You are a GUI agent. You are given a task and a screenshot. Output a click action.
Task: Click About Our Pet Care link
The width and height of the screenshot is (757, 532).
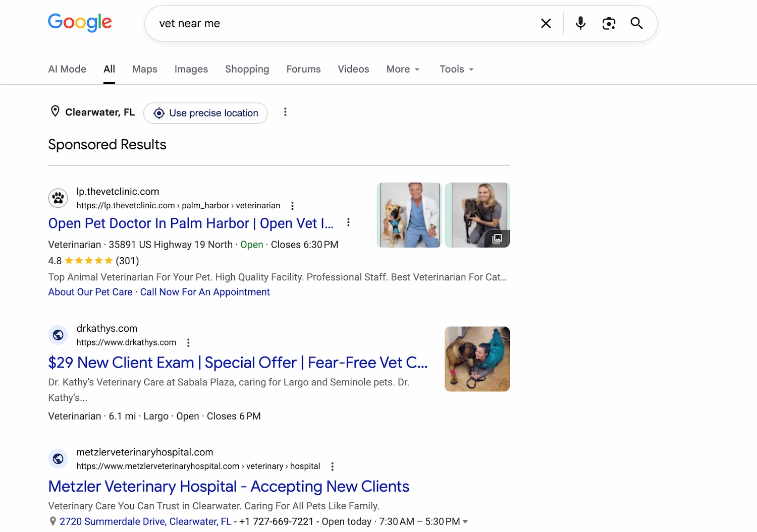90,292
